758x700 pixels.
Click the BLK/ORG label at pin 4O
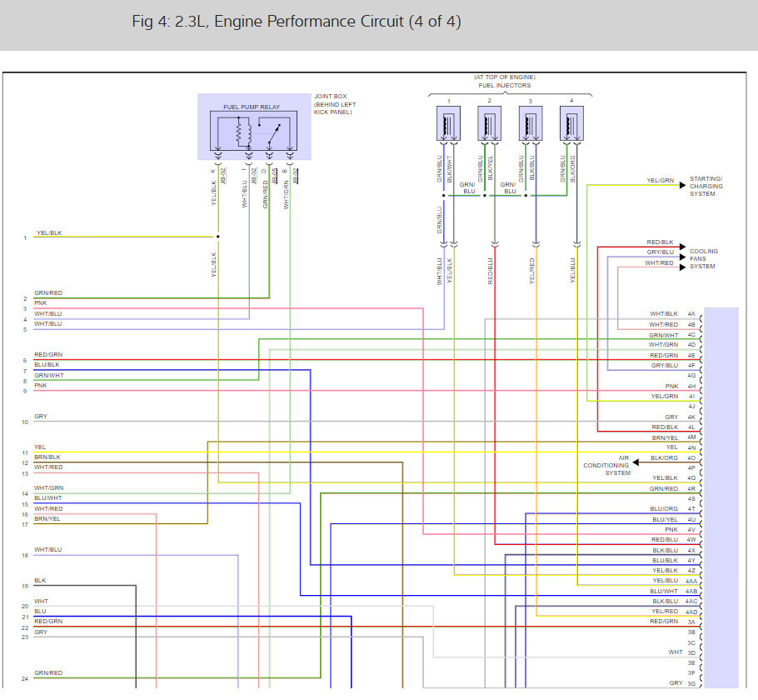coord(664,457)
